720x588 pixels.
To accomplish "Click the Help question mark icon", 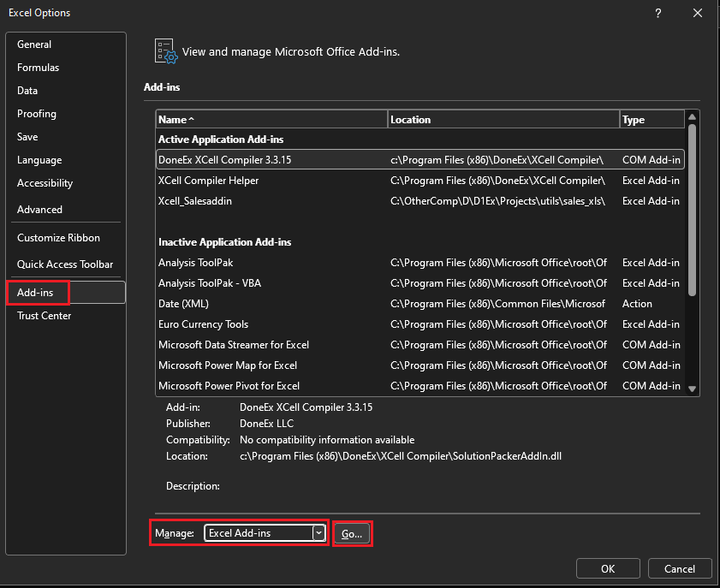I will click(x=658, y=13).
